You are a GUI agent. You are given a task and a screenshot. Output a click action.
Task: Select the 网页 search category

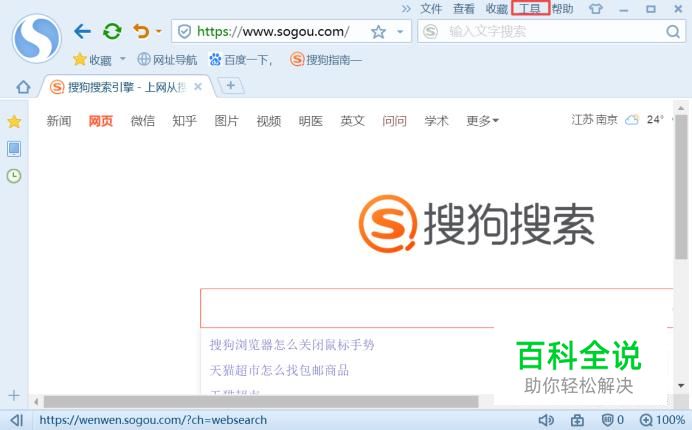101,121
